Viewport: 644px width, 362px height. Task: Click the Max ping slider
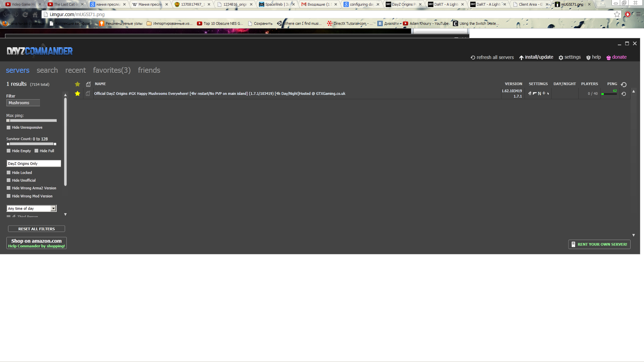[x=32, y=121]
